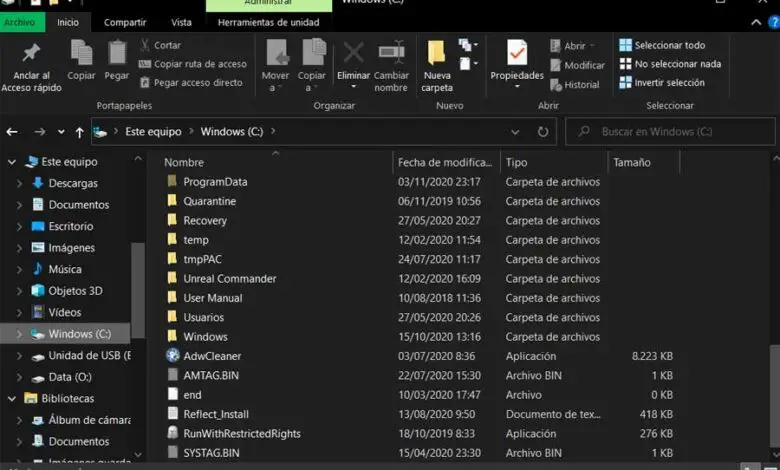Select the AMTAG.BIN file

tap(211, 376)
